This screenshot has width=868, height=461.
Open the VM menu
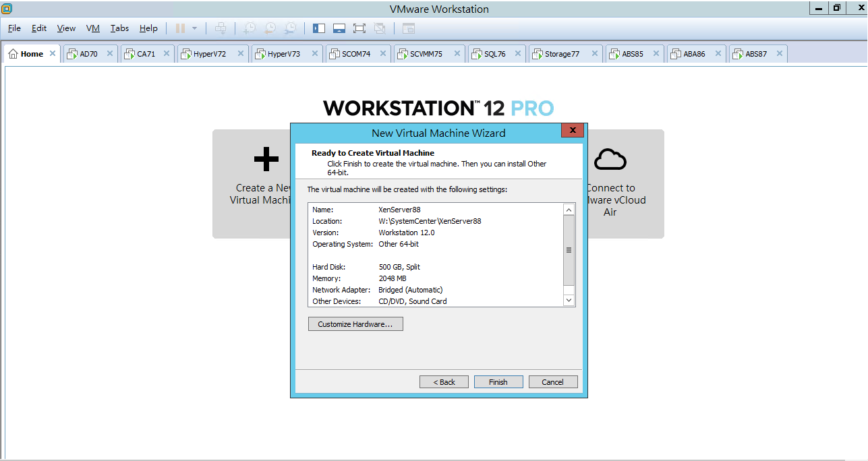coord(93,28)
